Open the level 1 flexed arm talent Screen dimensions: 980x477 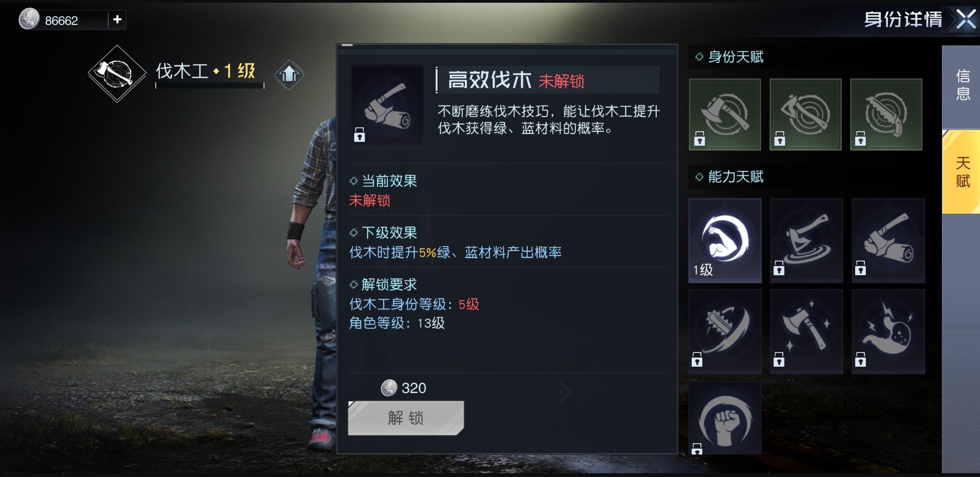tap(725, 240)
